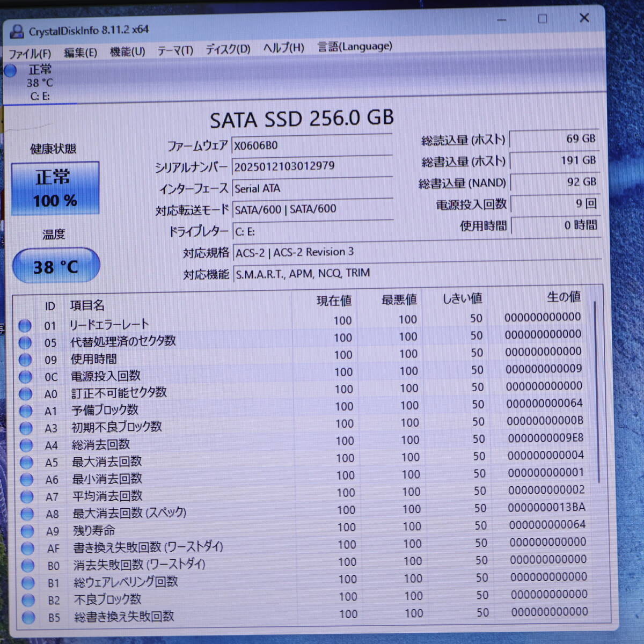Click the drive letter field C: E:
Screen dimensions: 644x644
[x=313, y=231]
